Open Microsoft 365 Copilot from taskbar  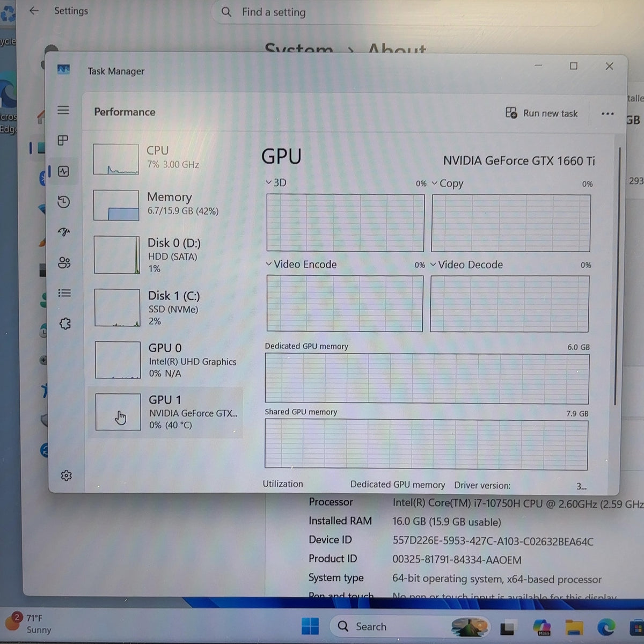(x=542, y=627)
